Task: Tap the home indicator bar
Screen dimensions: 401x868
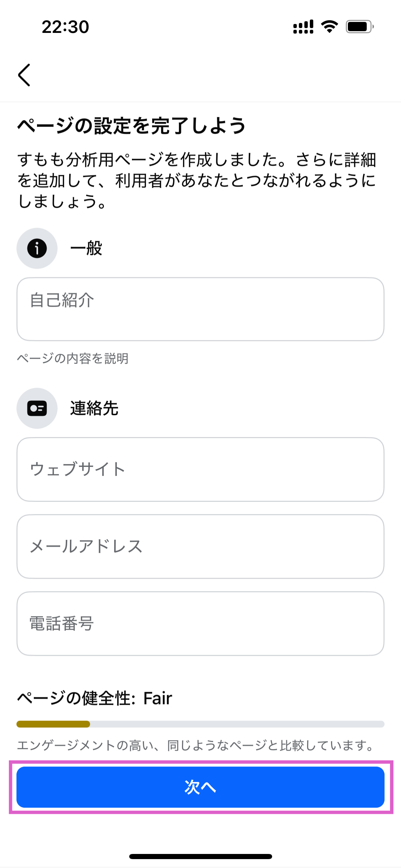Action: click(200, 856)
